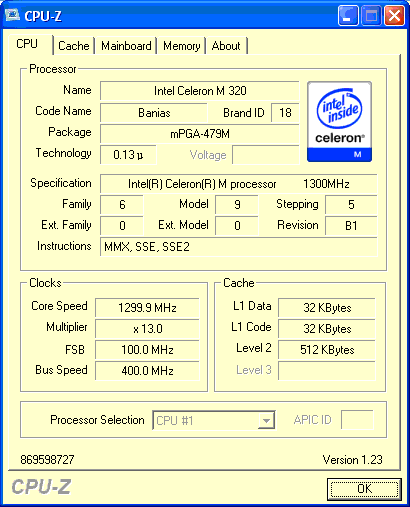Expand the Processor Selection dropdown arrow

tap(266, 421)
